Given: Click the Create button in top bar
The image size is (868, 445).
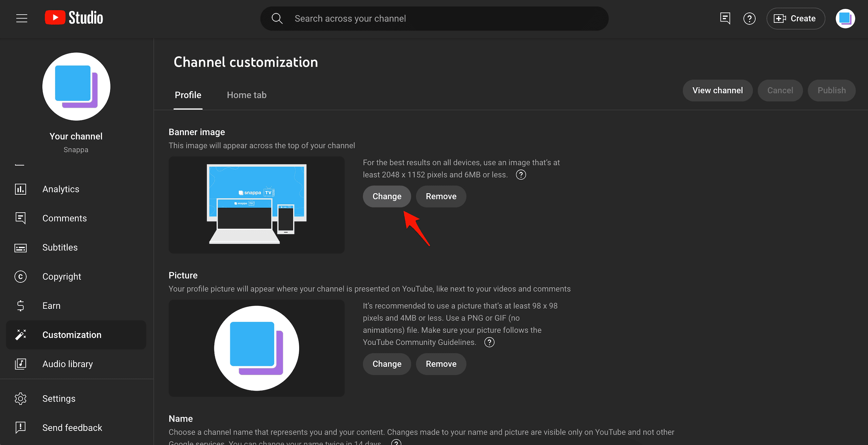Looking at the screenshot, I should [796, 19].
